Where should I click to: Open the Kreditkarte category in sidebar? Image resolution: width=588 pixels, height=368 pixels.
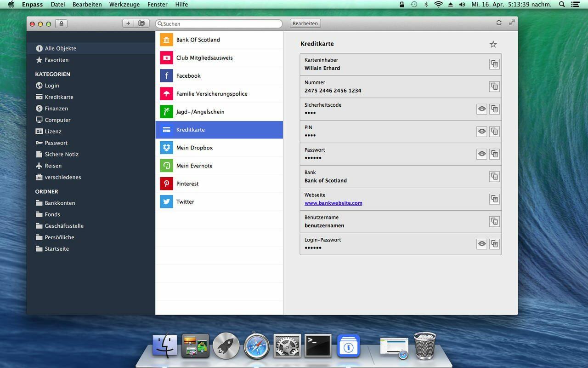tap(91, 97)
